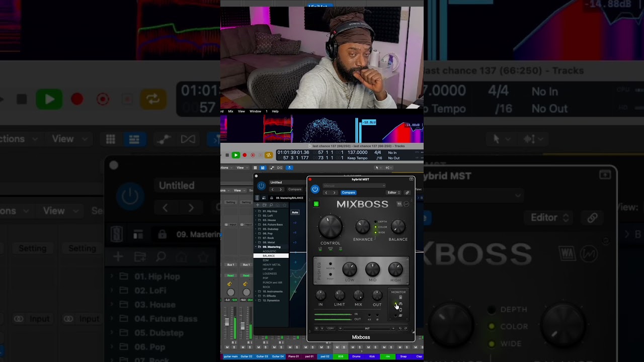Expand the 10. Instruments preset folder
Viewport: 644px width, 362px height.
[256, 292]
